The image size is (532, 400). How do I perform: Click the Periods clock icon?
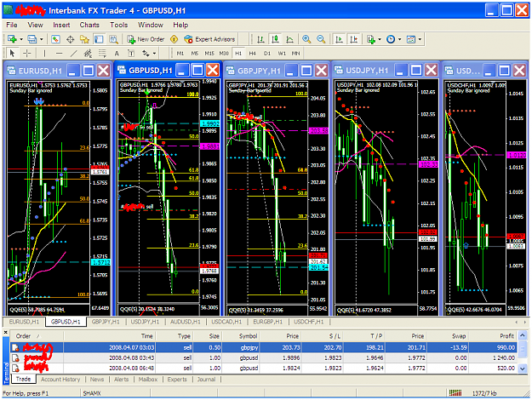coord(391,39)
